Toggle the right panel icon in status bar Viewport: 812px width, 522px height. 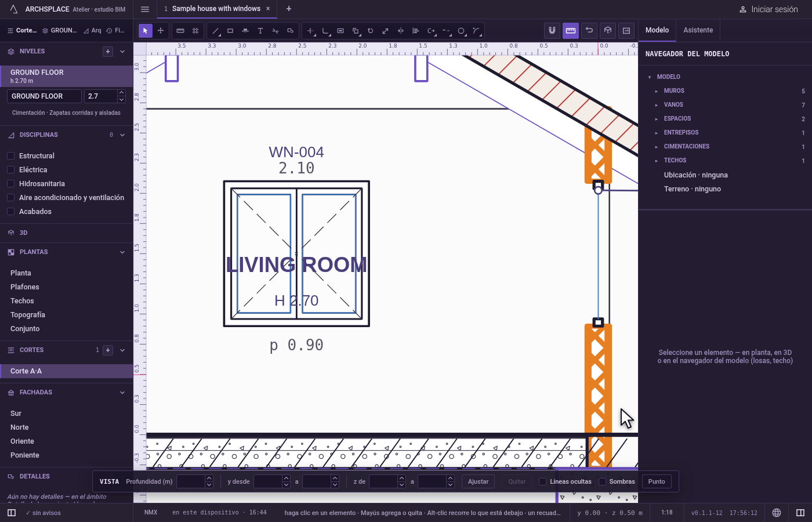point(800,513)
